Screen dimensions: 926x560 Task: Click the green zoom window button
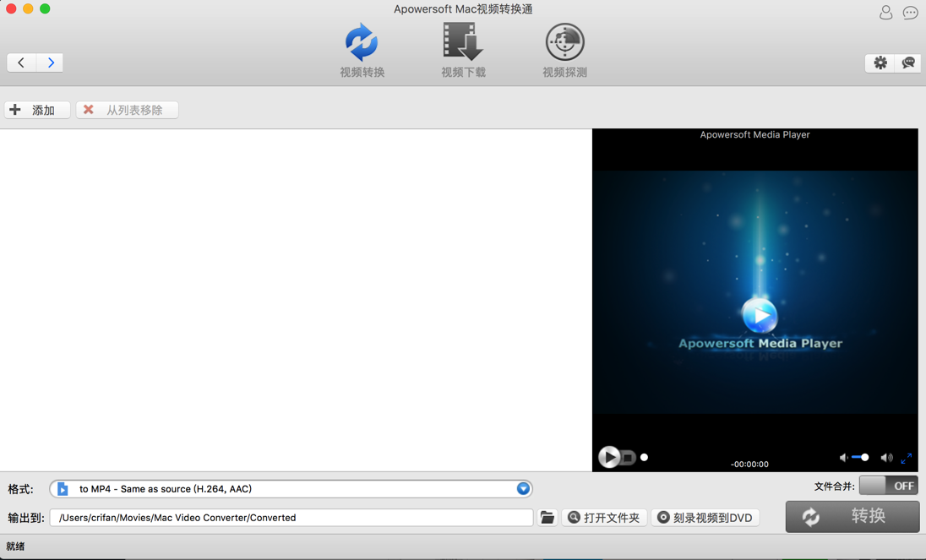pyautogui.click(x=45, y=8)
